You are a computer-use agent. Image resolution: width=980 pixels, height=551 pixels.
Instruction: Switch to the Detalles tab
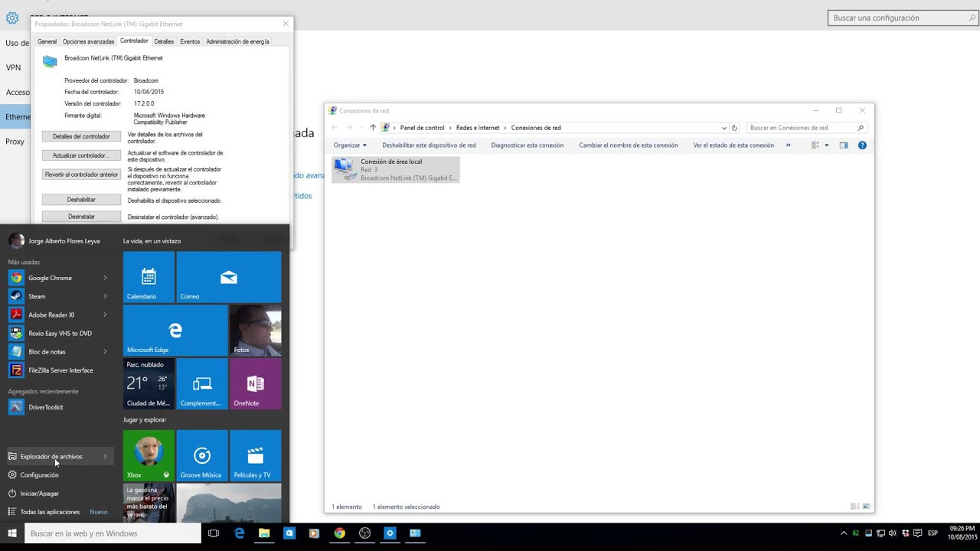click(x=164, y=41)
